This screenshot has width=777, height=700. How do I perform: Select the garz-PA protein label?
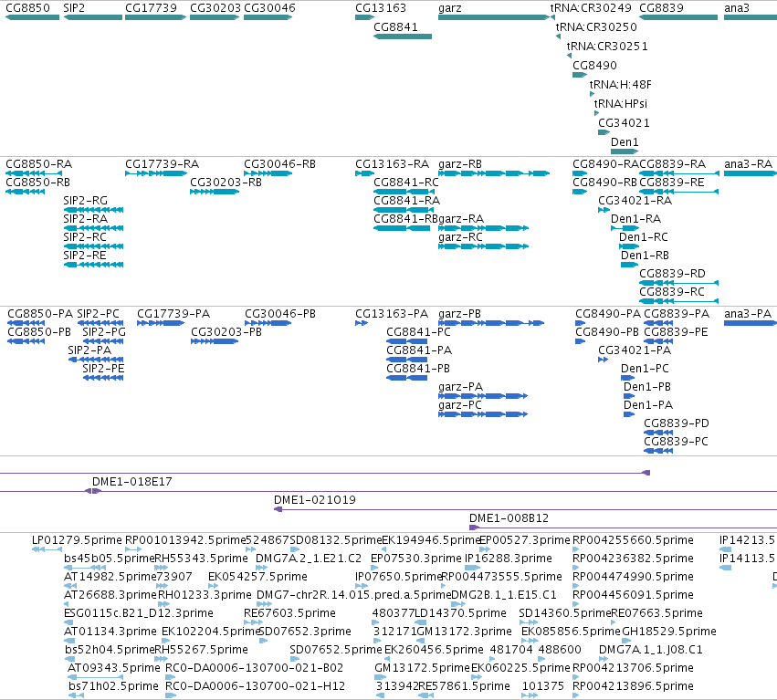pos(460,387)
